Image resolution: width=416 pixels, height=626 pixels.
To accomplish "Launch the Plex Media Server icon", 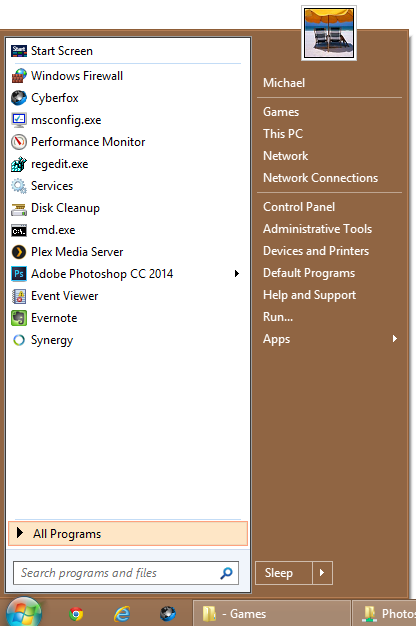I will [19, 252].
